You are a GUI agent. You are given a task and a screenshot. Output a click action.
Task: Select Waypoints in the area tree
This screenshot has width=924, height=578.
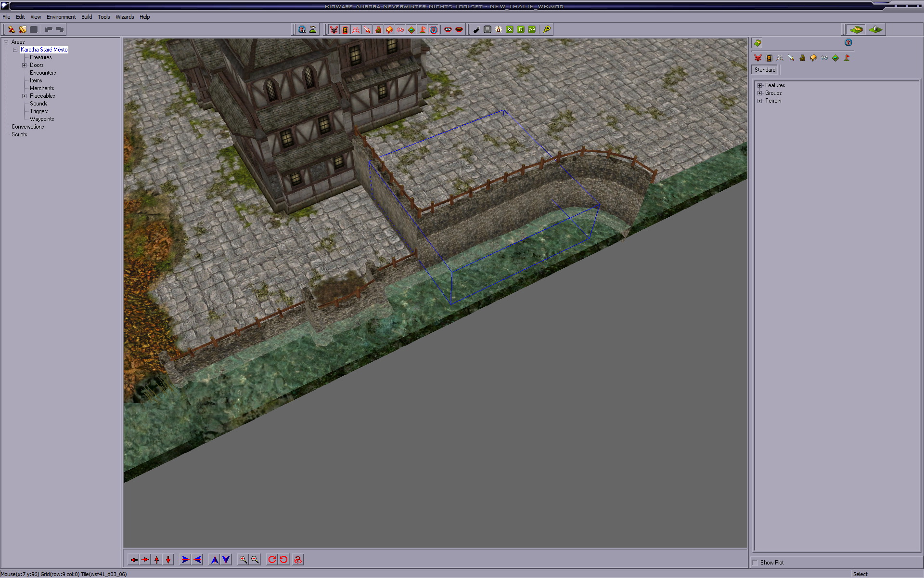coord(42,119)
